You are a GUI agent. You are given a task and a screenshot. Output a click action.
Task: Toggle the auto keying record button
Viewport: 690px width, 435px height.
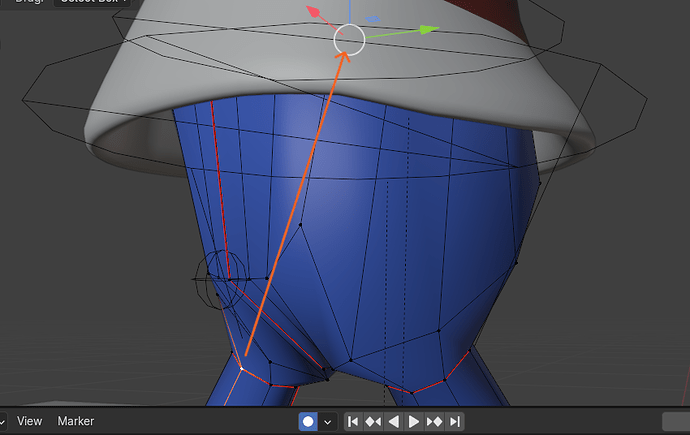click(308, 422)
